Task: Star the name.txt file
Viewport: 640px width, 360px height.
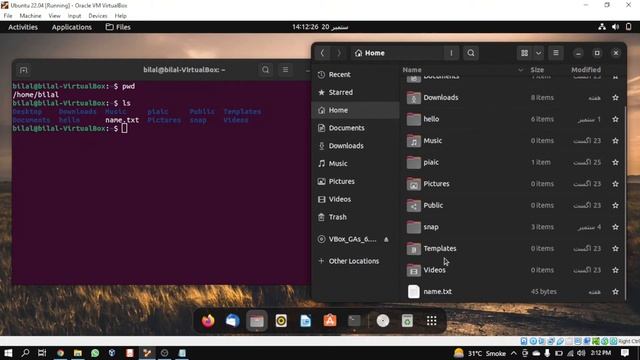Action: 616,291
